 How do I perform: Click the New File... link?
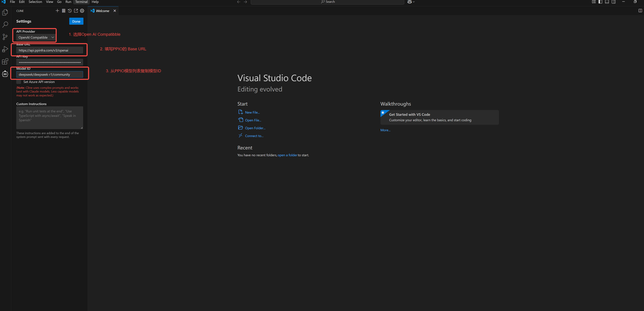(x=252, y=113)
